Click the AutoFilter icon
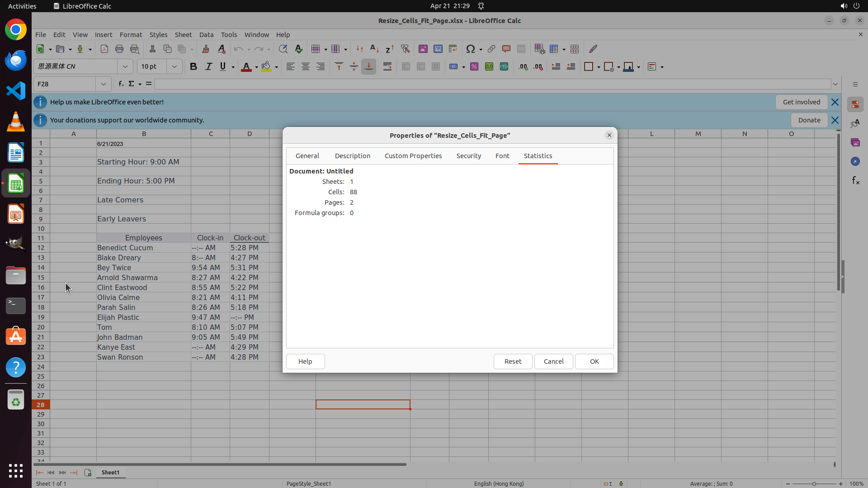 (x=405, y=49)
